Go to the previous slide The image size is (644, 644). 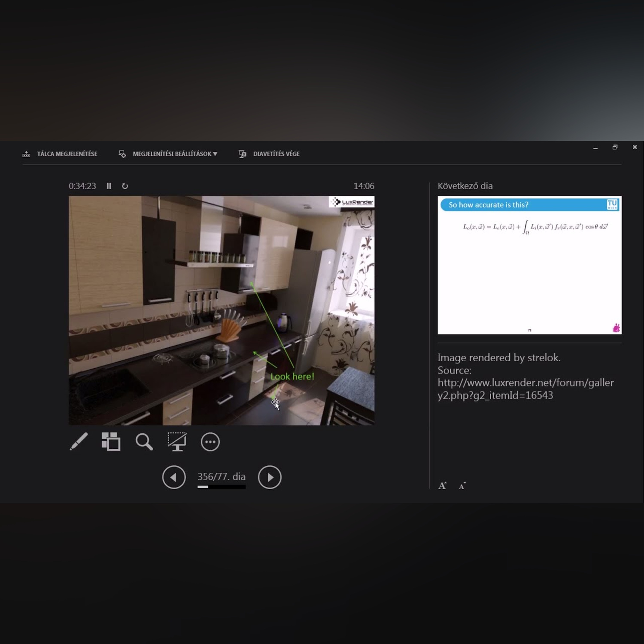(x=174, y=477)
